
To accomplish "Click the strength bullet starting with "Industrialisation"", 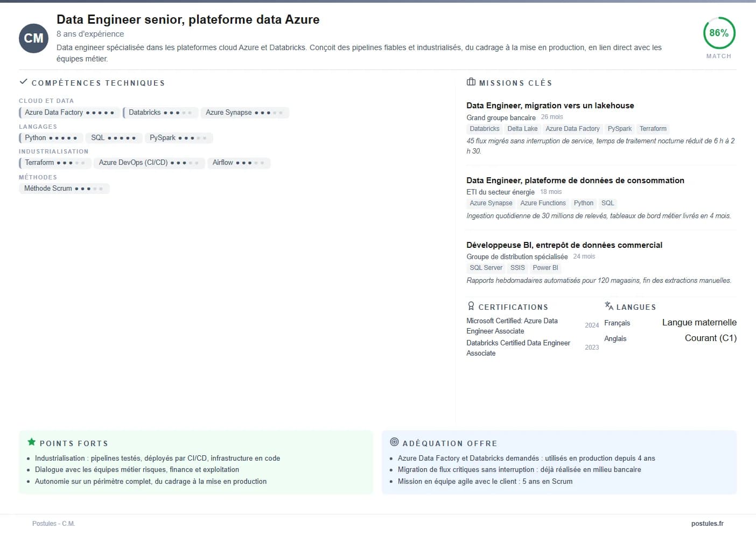I will click(x=157, y=458).
